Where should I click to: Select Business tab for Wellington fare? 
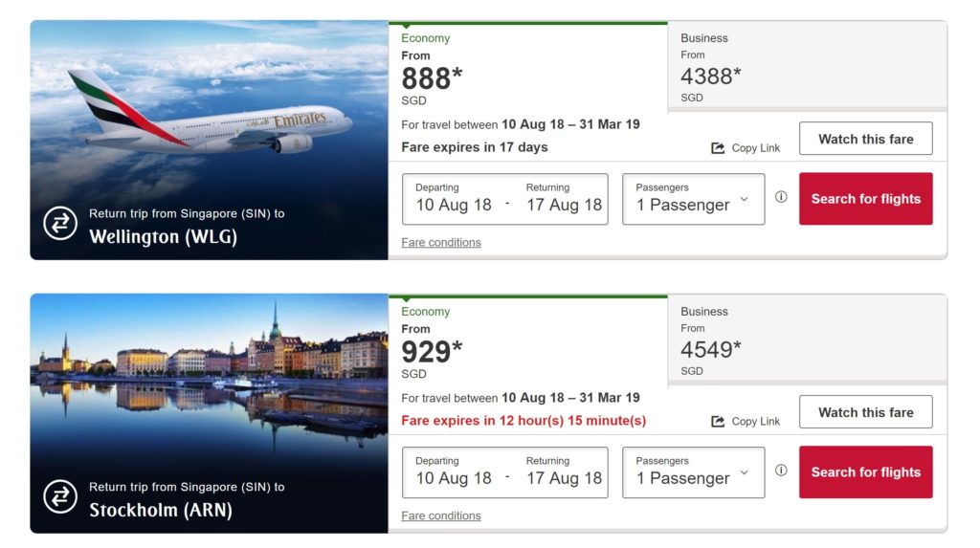pyautogui.click(x=806, y=67)
